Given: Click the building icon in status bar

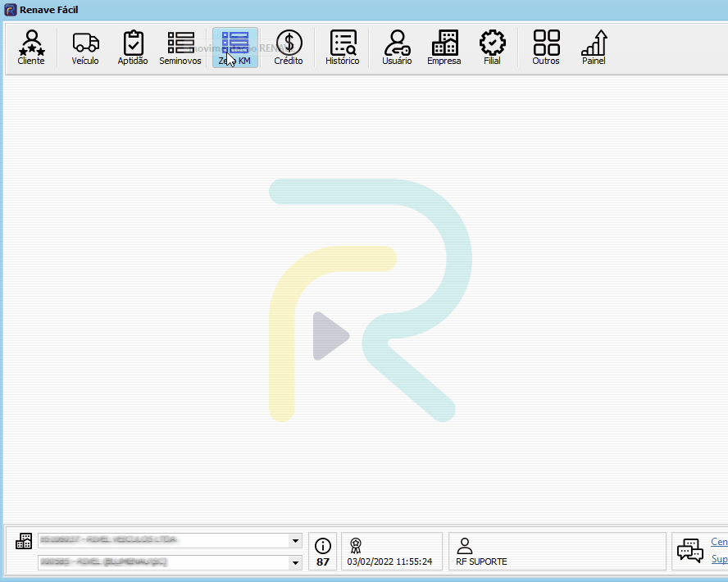Looking at the screenshot, I should pyautogui.click(x=24, y=541).
